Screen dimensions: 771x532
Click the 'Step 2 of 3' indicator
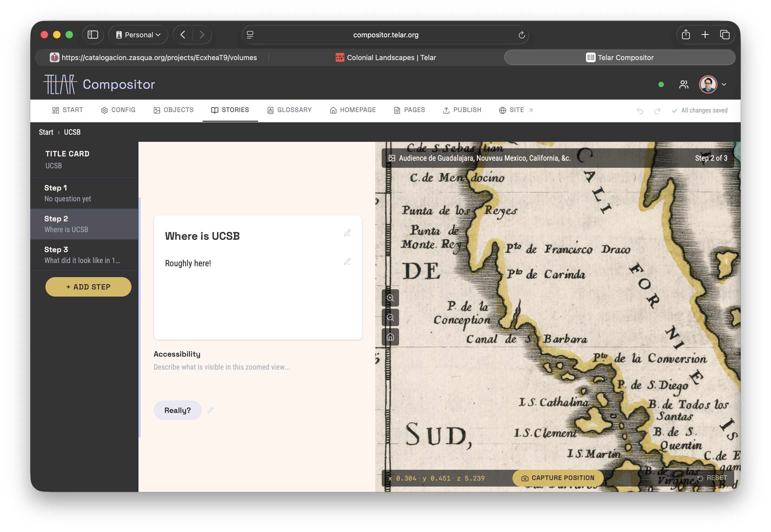[x=711, y=158]
